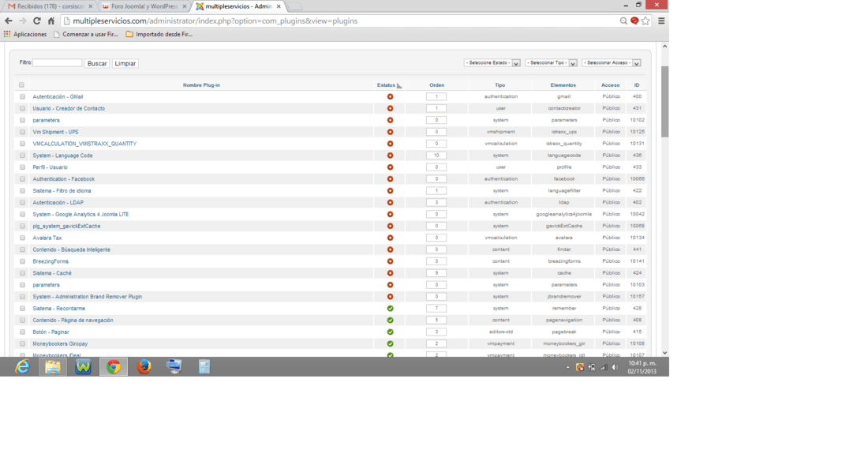Check the Sistema - Filtro de idioma checkbox
Screen dimensions: 868x450
click(22, 191)
